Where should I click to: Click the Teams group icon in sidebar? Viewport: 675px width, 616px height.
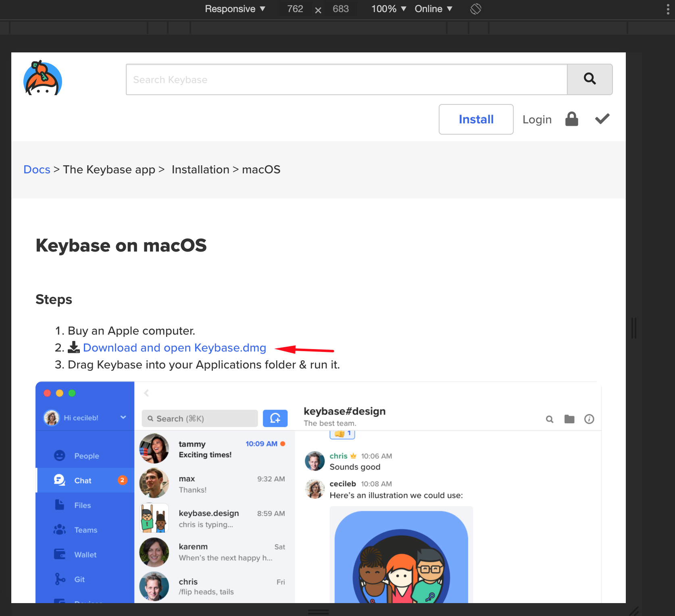click(60, 530)
